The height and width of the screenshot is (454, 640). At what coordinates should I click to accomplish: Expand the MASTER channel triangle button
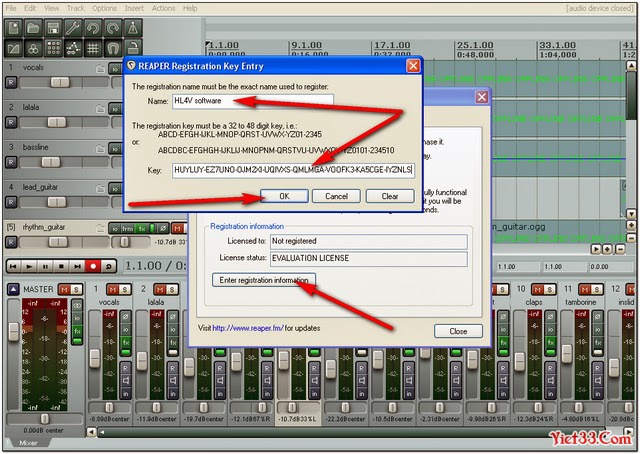point(13,290)
